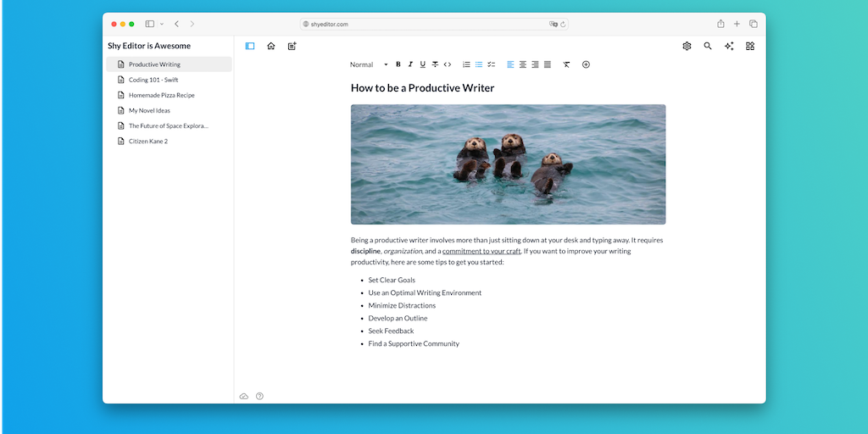Toggle the Shy Editor sidebar panel
This screenshot has width=868, height=434.
pyautogui.click(x=250, y=47)
